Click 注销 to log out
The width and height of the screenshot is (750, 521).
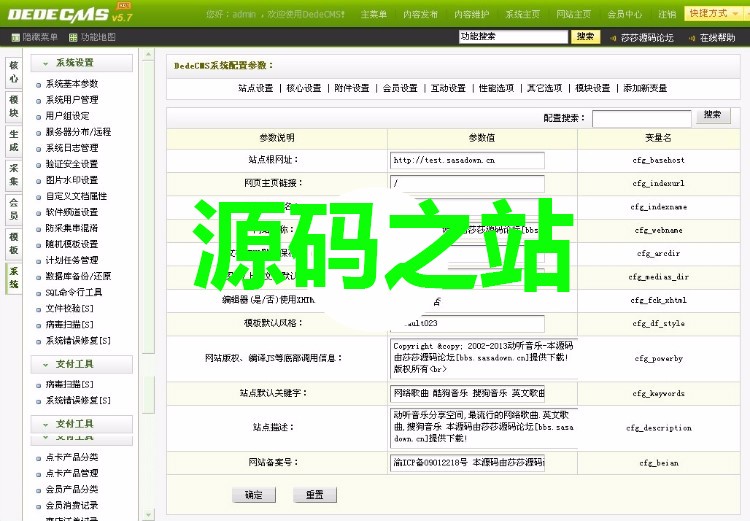[667, 14]
